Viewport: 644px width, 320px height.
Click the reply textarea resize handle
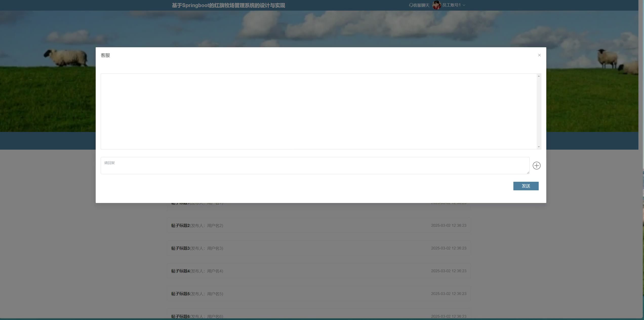click(528, 173)
